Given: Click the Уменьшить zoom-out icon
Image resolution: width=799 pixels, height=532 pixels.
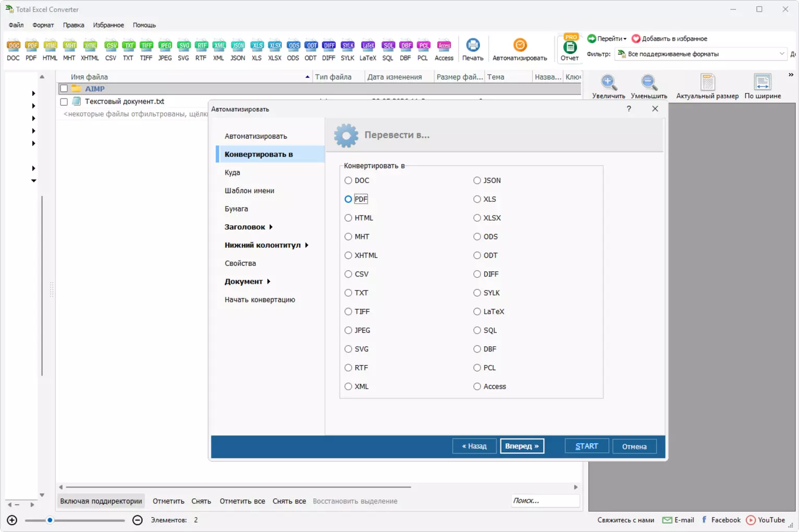Looking at the screenshot, I should point(649,87).
